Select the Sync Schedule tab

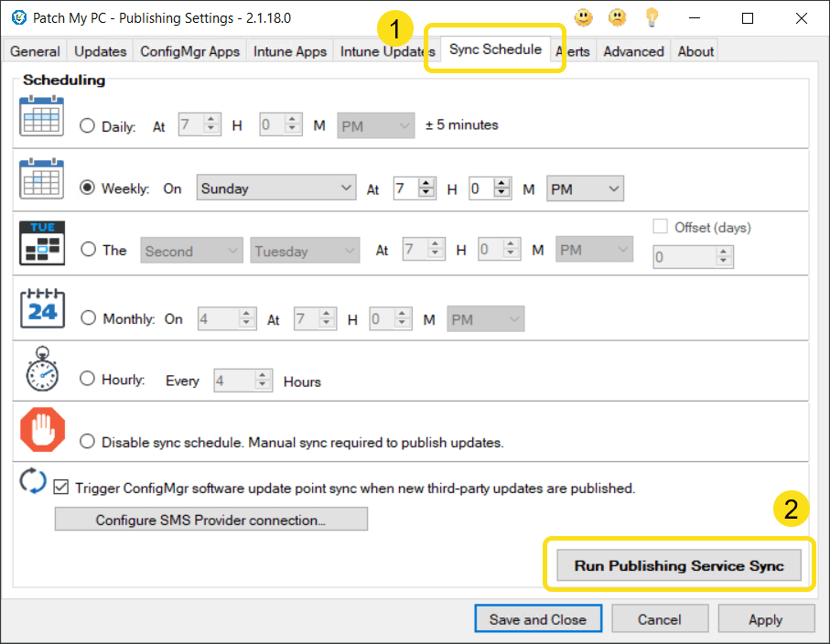pyautogui.click(x=495, y=49)
